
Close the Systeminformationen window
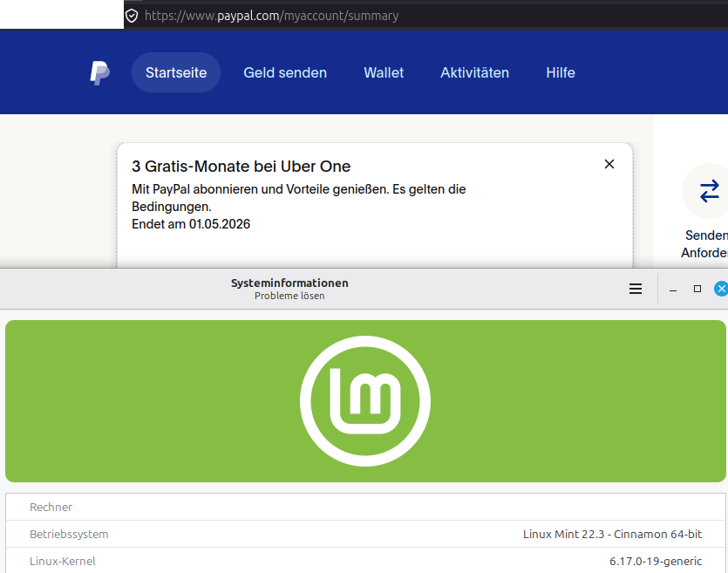720,289
